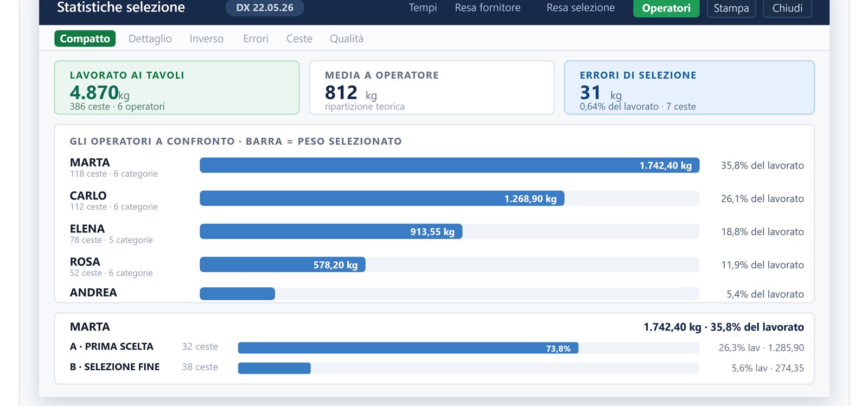Select operator CARLO in the comparison list
Viewport: 868px width, 406px height.
tap(114, 201)
